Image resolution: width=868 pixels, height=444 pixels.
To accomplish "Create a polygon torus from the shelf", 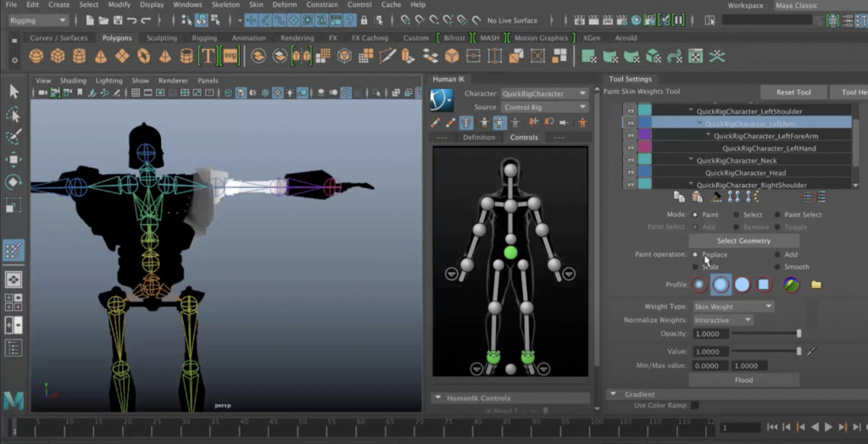I will [143, 56].
